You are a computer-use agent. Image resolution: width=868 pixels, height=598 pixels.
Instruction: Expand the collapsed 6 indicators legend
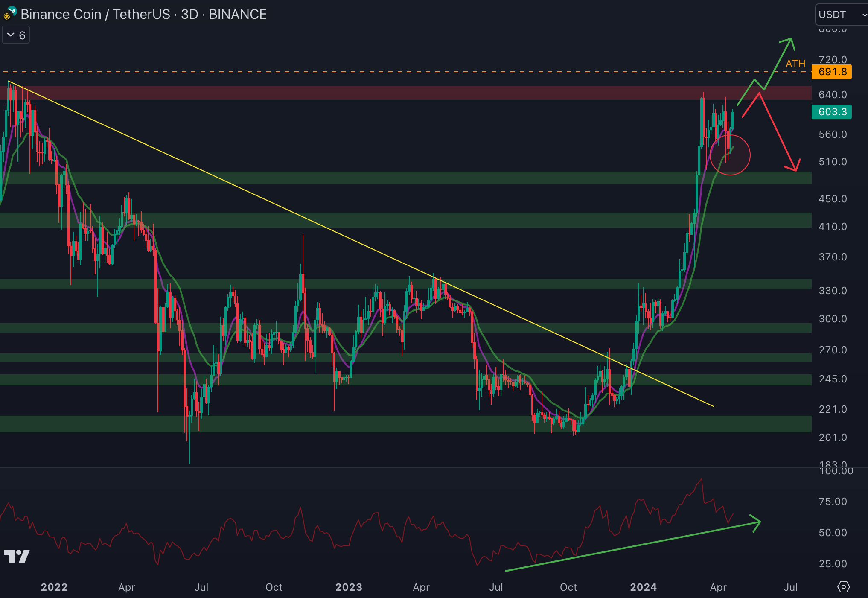coord(16,35)
